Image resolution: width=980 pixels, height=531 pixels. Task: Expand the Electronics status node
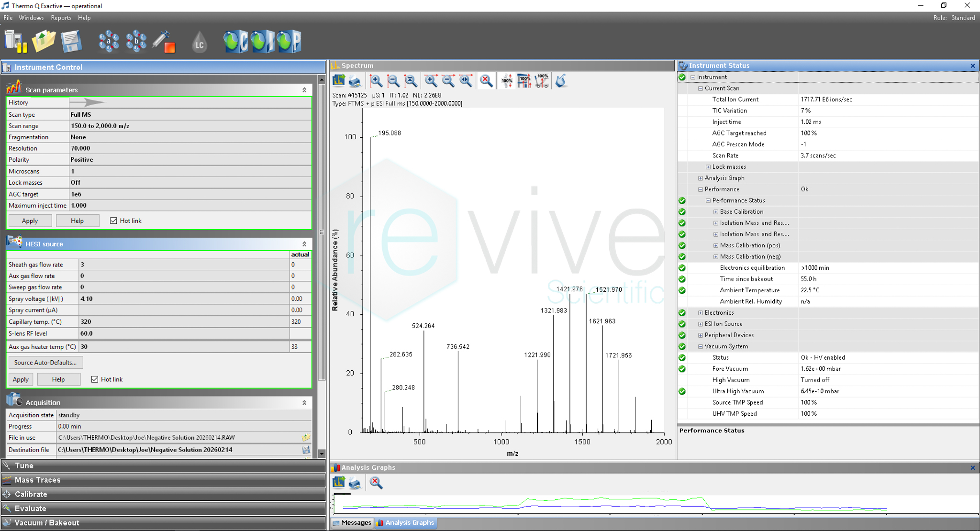[x=701, y=313]
